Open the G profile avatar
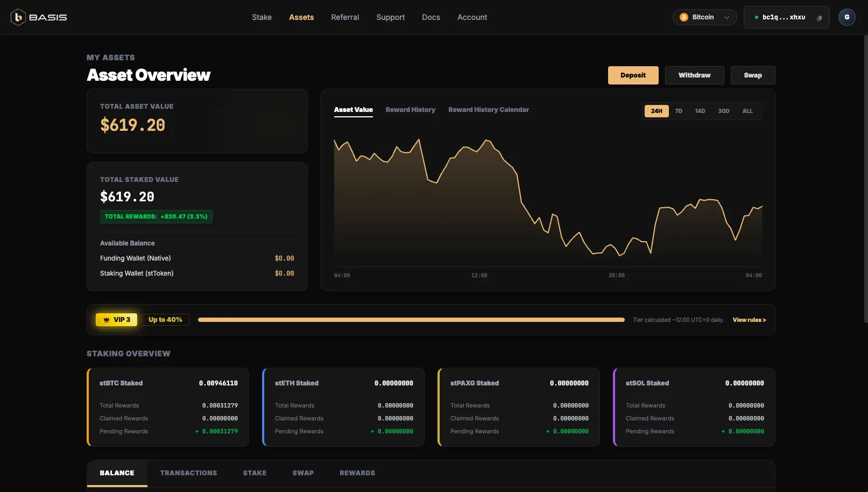Viewport: 868px width, 492px height. [x=846, y=17]
